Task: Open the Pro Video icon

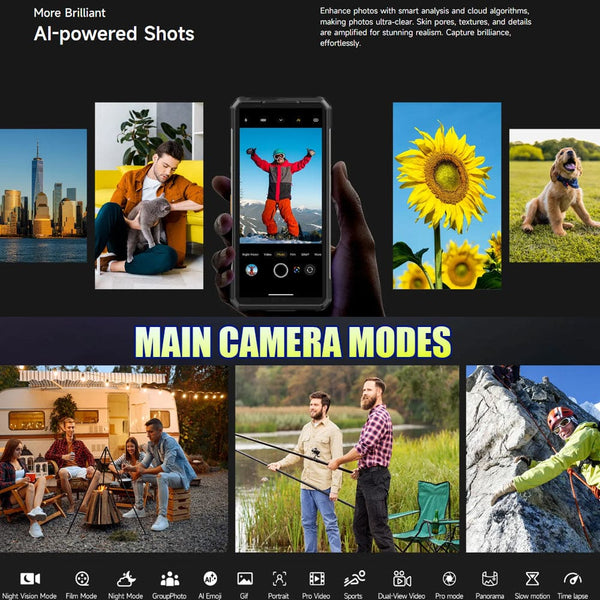Action: (316, 578)
